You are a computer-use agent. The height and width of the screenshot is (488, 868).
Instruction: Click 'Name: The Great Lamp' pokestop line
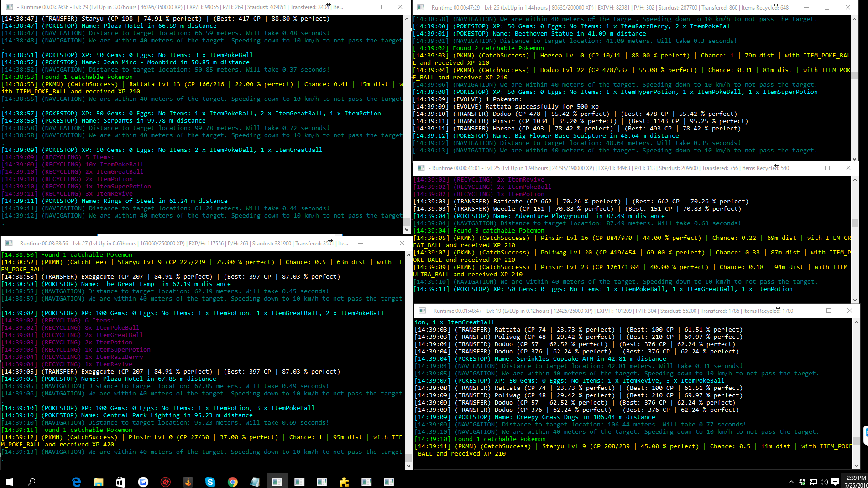[x=116, y=284]
